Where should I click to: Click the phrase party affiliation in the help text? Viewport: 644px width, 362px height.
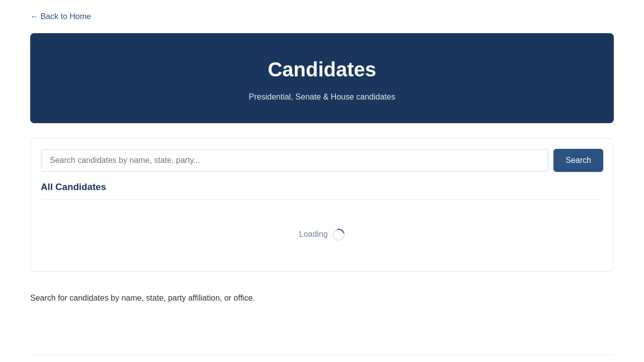(x=194, y=298)
